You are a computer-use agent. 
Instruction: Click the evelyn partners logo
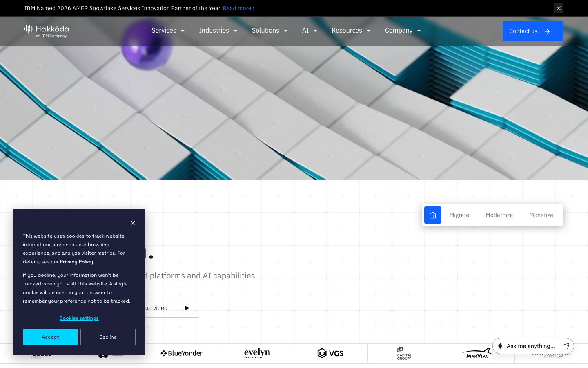tap(257, 353)
